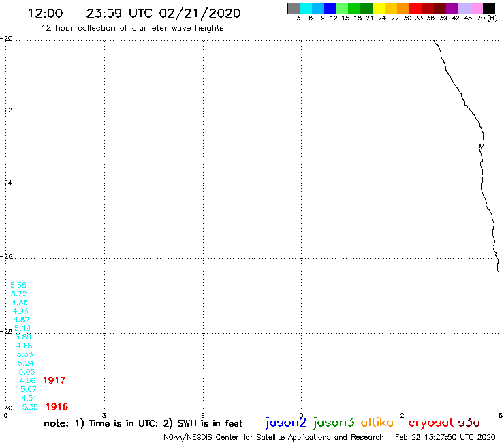Image resolution: width=504 pixels, height=443 pixels.
Task: Click the wave height value 3.89
Action: (23, 337)
